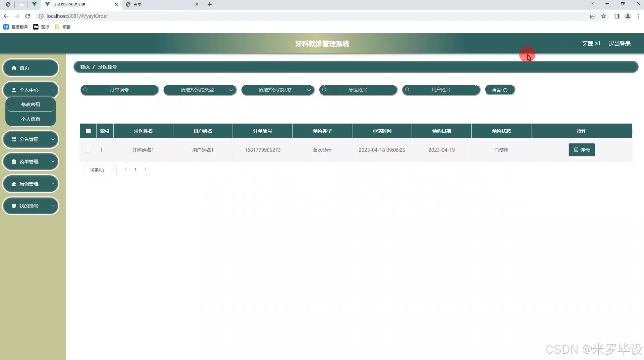The width and height of the screenshot is (644, 360).
Task: Open the Chrome three-dot menu
Action: (x=639, y=16)
